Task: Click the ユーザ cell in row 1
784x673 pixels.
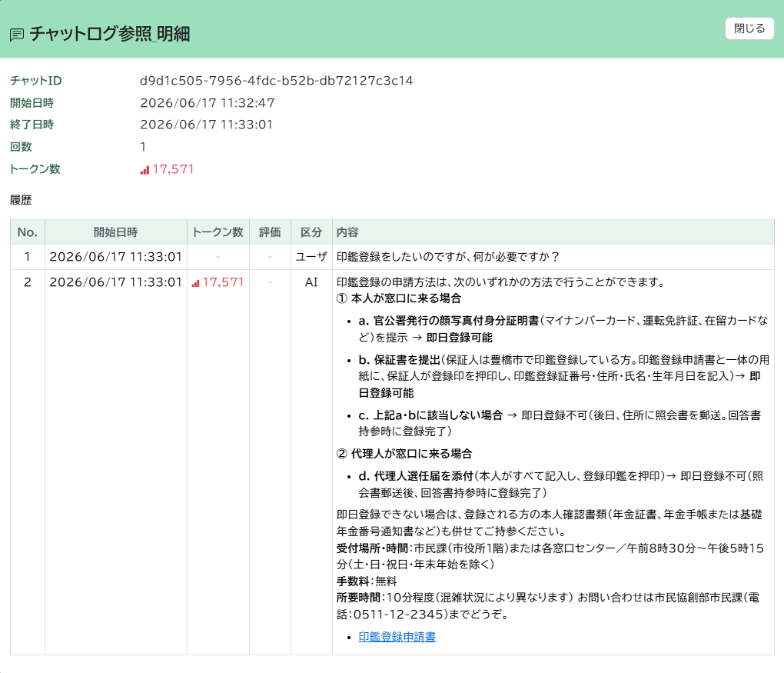Action: [x=311, y=257]
